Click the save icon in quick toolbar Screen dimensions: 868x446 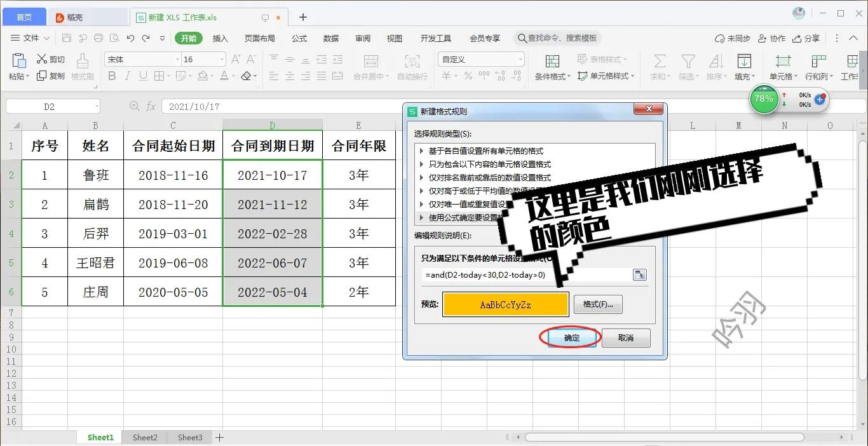[66, 38]
